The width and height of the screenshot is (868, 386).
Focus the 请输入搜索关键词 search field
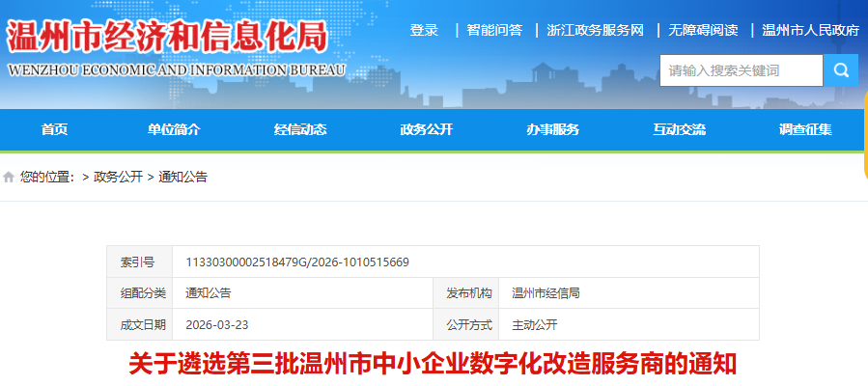(741, 70)
